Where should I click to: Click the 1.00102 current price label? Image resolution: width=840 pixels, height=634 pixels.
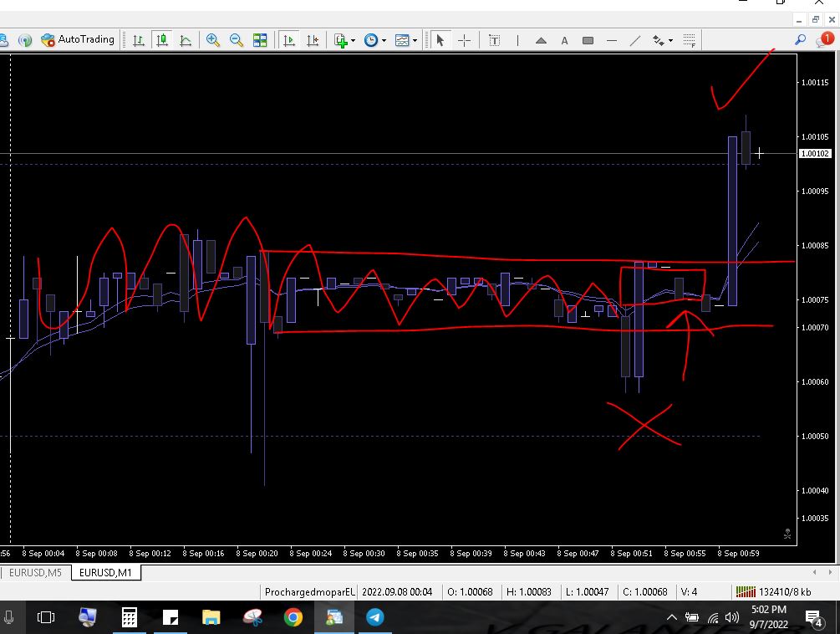pyautogui.click(x=815, y=153)
